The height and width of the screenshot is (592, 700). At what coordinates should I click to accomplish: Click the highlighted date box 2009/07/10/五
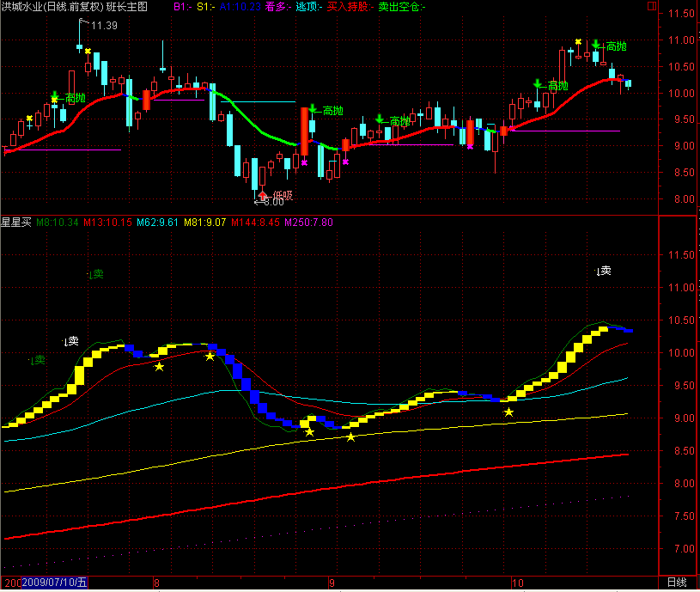point(54,583)
